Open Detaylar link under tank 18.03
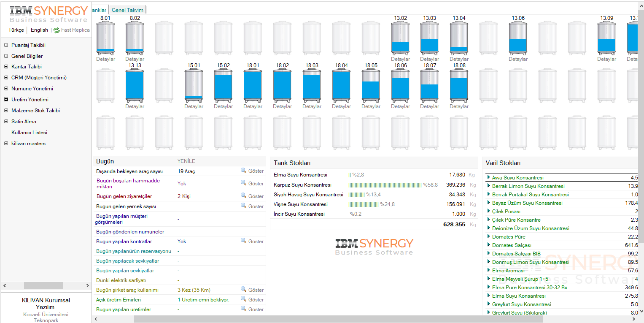 tap(312, 106)
